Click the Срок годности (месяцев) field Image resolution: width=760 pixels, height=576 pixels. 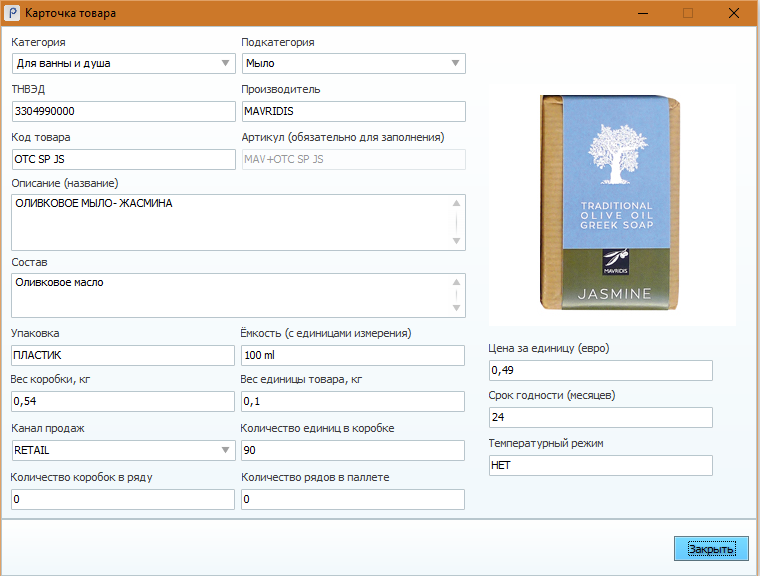pyautogui.click(x=600, y=418)
